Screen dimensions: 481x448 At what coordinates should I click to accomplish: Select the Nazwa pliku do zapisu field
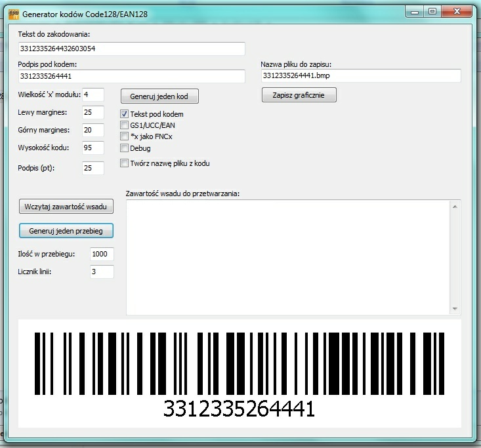(360, 76)
